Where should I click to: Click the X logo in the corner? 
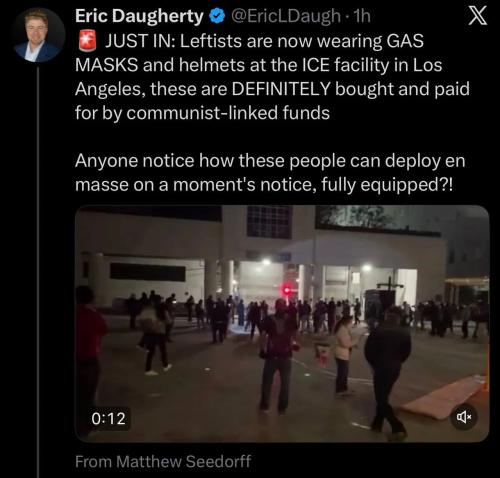tap(478, 16)
